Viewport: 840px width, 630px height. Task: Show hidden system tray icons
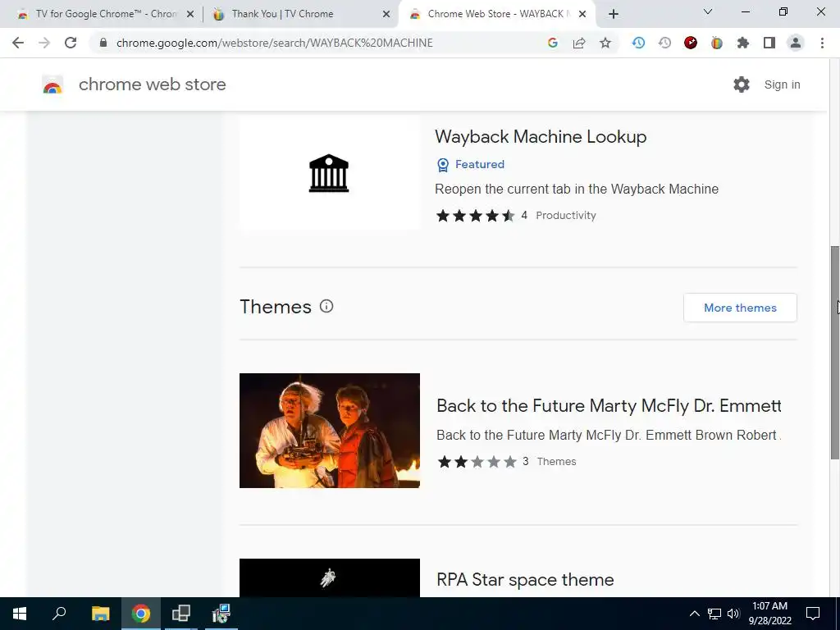[x=694, y=614]
